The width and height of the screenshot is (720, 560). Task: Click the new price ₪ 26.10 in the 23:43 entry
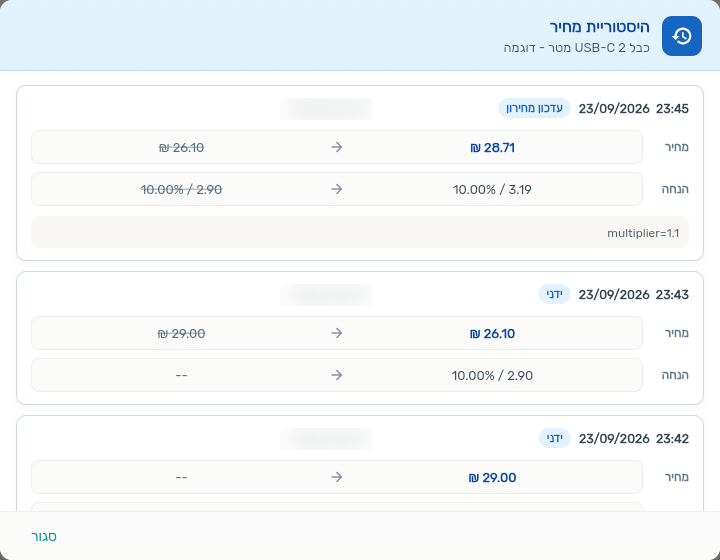point(492,334)
